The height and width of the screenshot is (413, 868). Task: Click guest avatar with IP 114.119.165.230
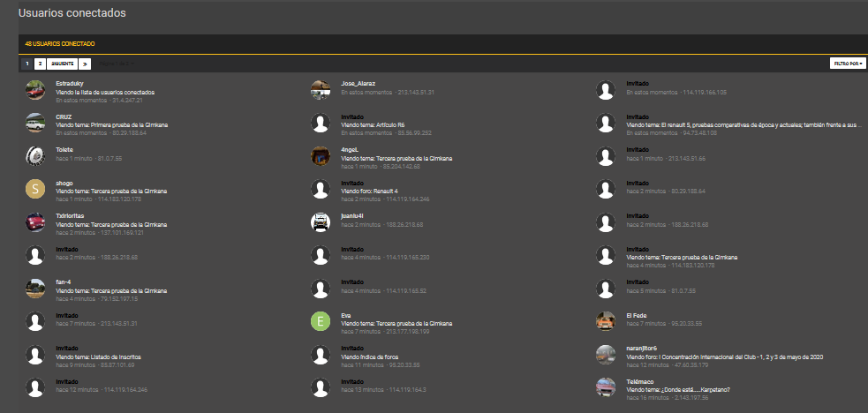[x=321, y=255]
